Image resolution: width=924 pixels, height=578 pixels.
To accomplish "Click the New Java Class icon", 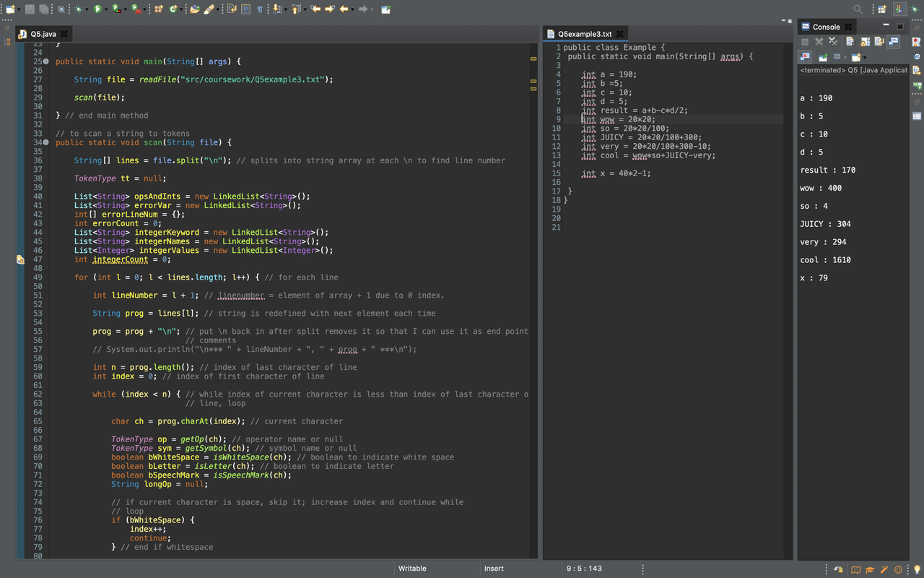I will coord(174,9).
